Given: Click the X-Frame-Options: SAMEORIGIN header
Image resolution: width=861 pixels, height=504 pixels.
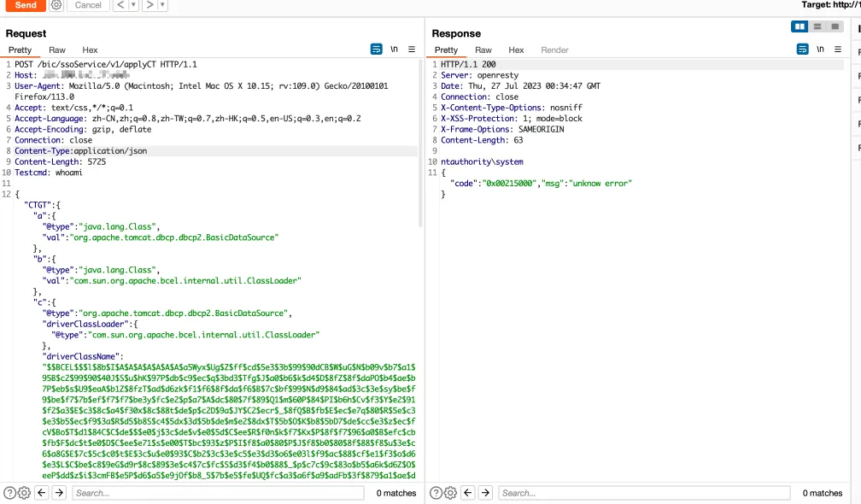Looking at the screenshot, I should (502, 130).
